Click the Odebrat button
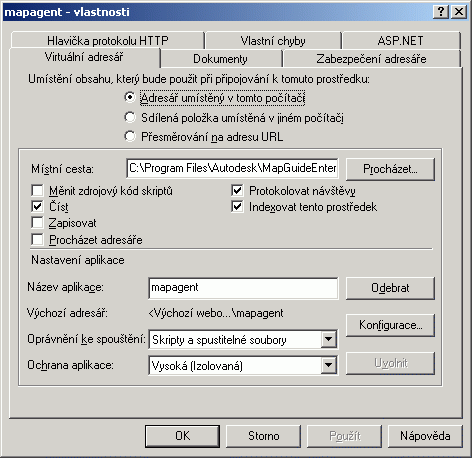 (x=390, y=288)
